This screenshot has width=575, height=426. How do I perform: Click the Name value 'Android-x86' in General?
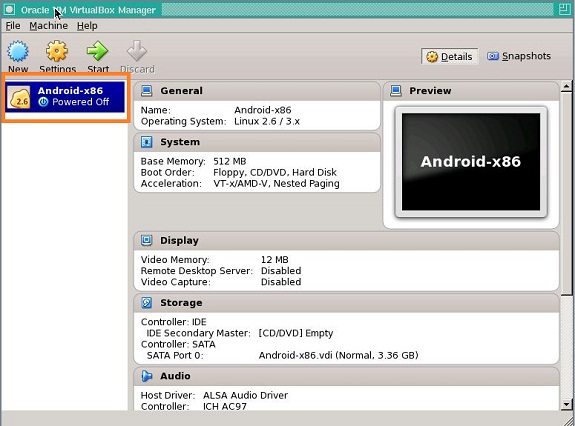coord(263,110)
